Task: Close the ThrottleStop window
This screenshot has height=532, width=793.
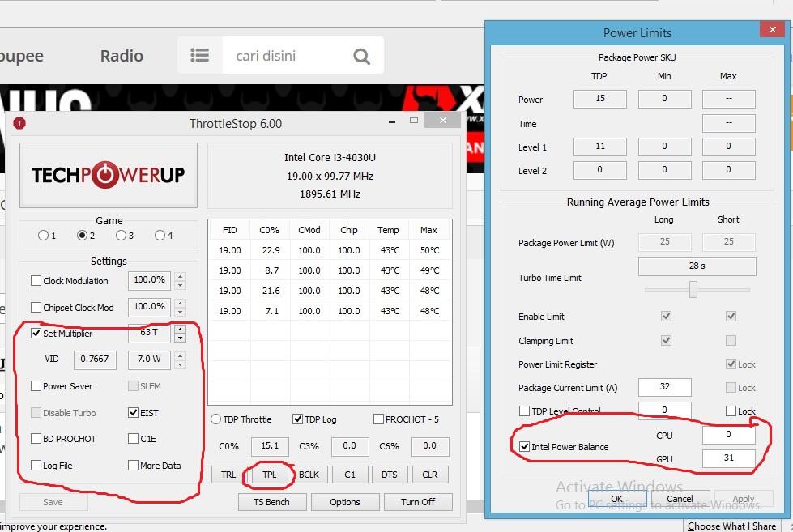Action: (442, 121)
